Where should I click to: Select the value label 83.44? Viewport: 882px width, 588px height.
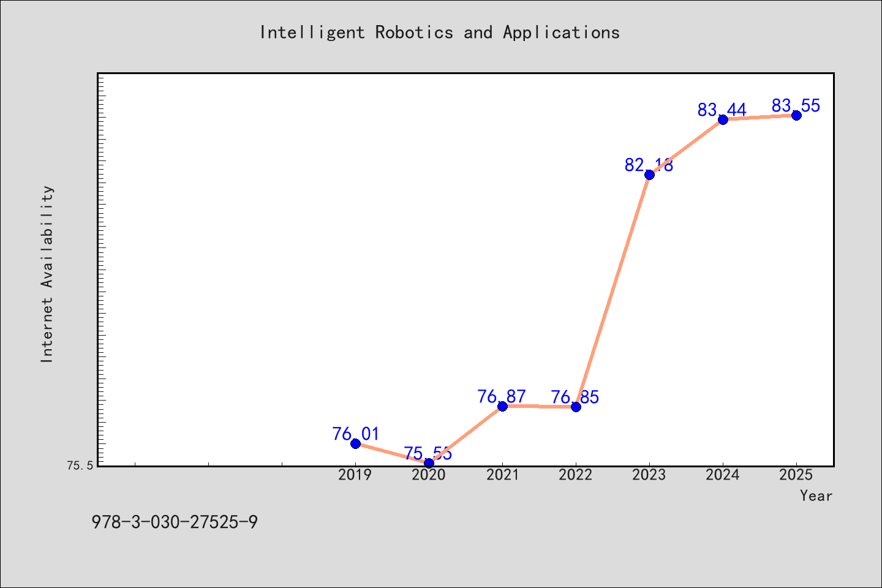[722, 110]
